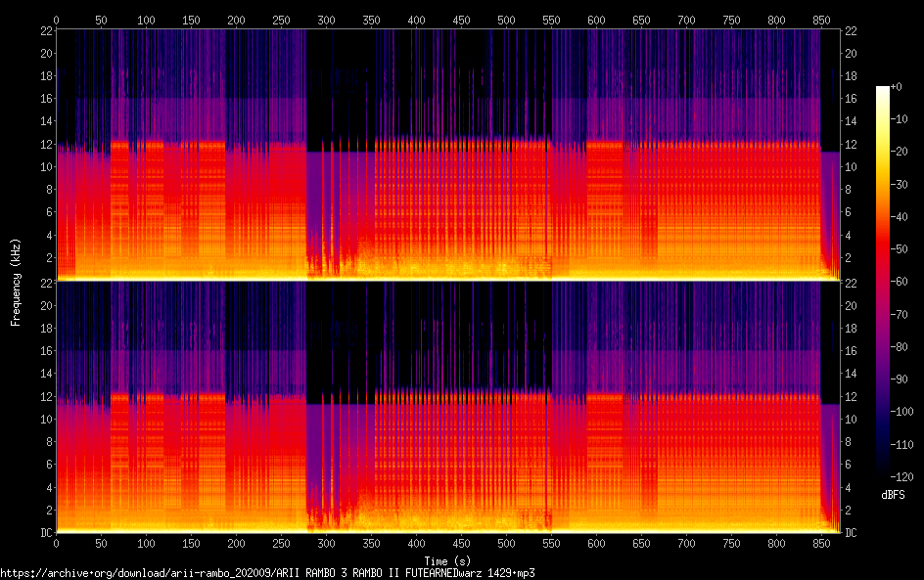The image size is (924, 580).
Task: Click "300" on the top time axis
Action: pyautogui.click(x=327, y=20)
